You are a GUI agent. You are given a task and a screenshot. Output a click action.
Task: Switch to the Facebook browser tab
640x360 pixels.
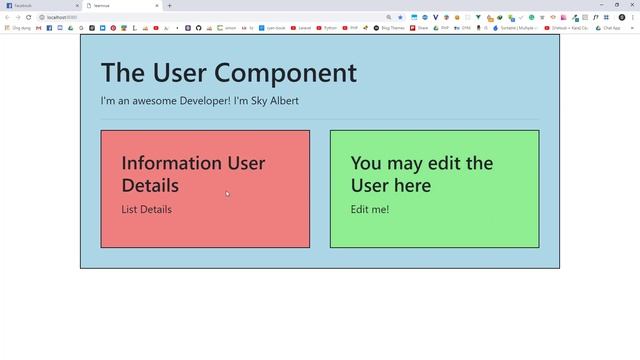[x=41, y=6]
